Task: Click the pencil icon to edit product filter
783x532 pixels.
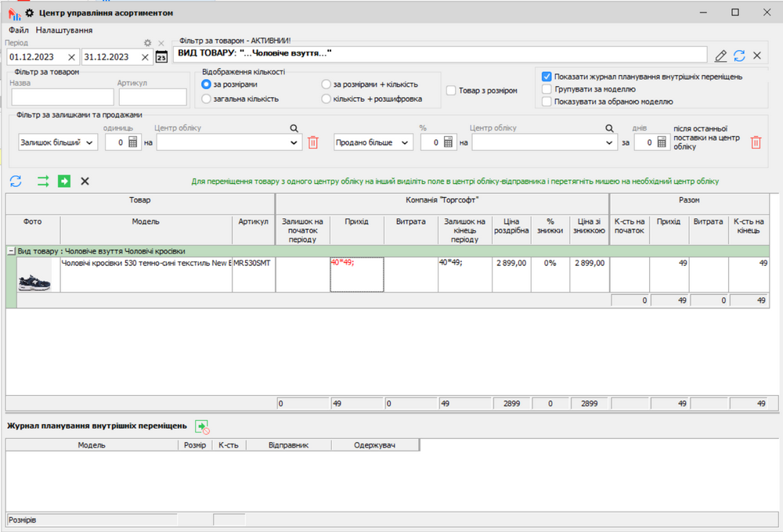Action: [721, 56]
